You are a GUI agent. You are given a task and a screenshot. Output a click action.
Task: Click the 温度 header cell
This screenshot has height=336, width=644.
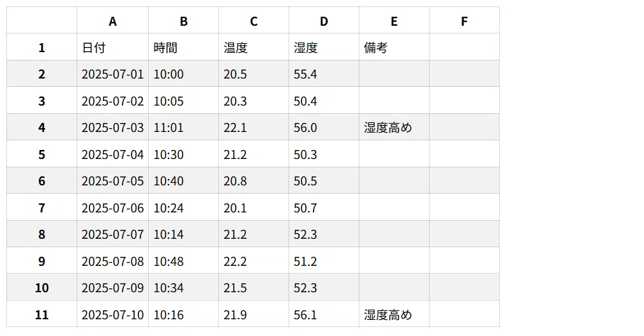click(x=253, y=47)
